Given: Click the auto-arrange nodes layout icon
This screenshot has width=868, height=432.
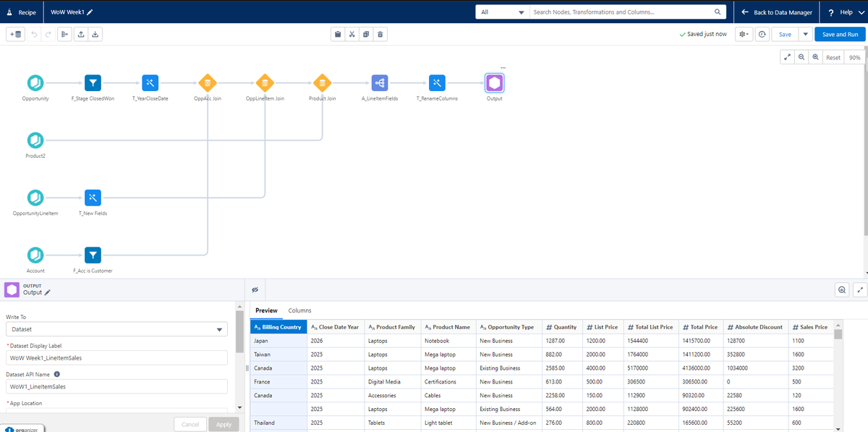Looking at the screenshot, I should point(65,34).
